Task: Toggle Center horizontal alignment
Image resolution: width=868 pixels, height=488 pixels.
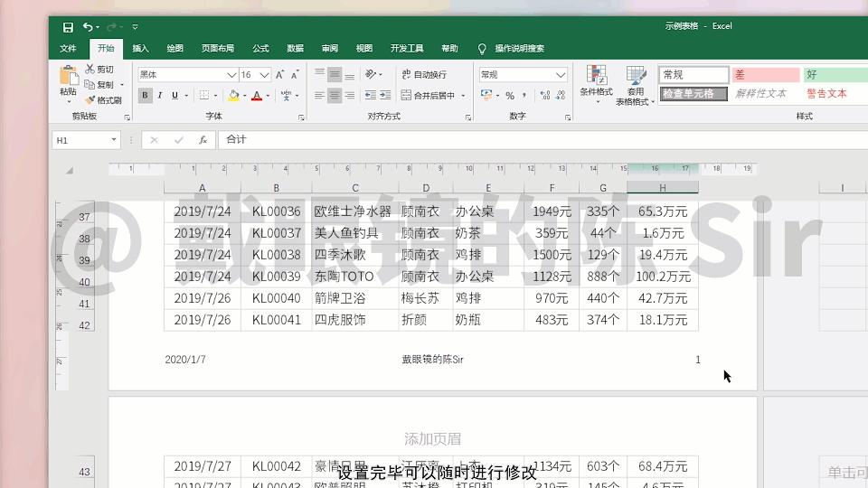Action: tap(335, 95)
